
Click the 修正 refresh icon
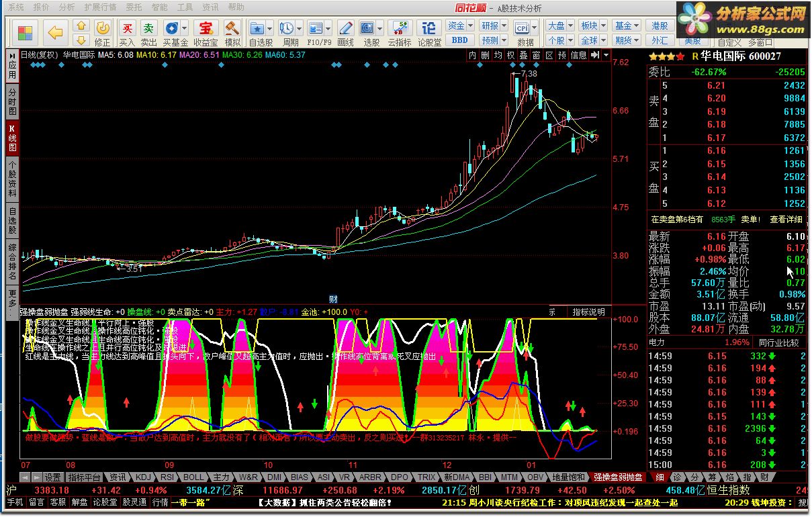click(x=103, y=28)
